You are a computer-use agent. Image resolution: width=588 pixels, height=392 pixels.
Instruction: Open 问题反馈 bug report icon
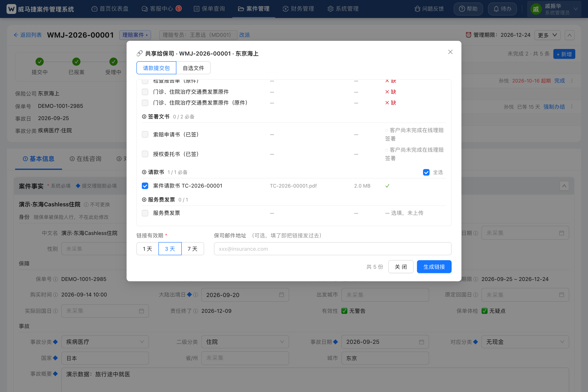coord(417,9)
